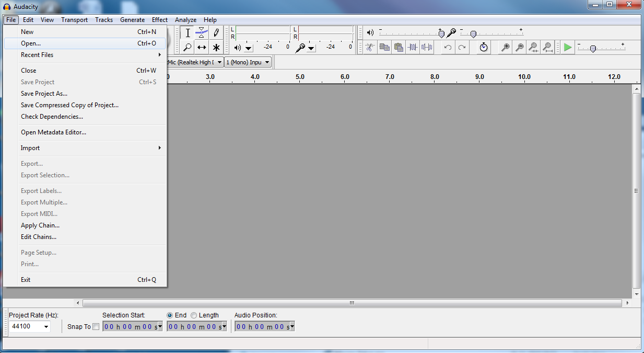
Task: Choose New from the File menu
Action: point(85,32)
